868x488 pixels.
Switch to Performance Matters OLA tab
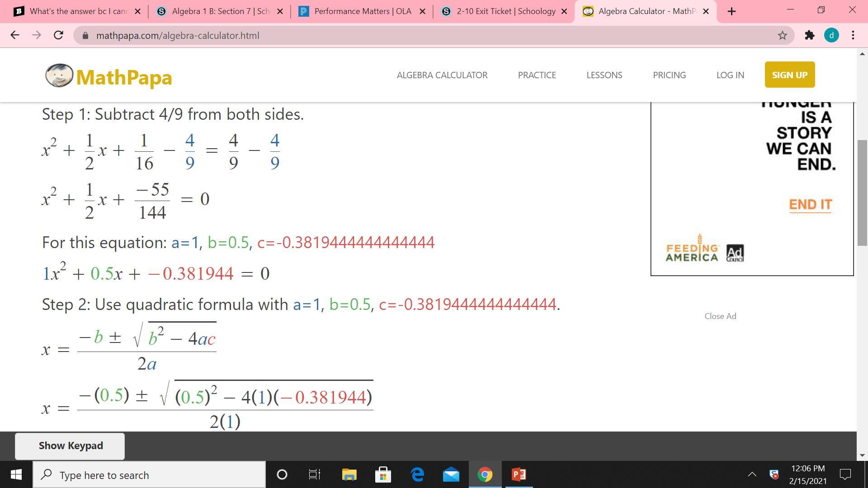pyautogui.click(x=363, y=11)
